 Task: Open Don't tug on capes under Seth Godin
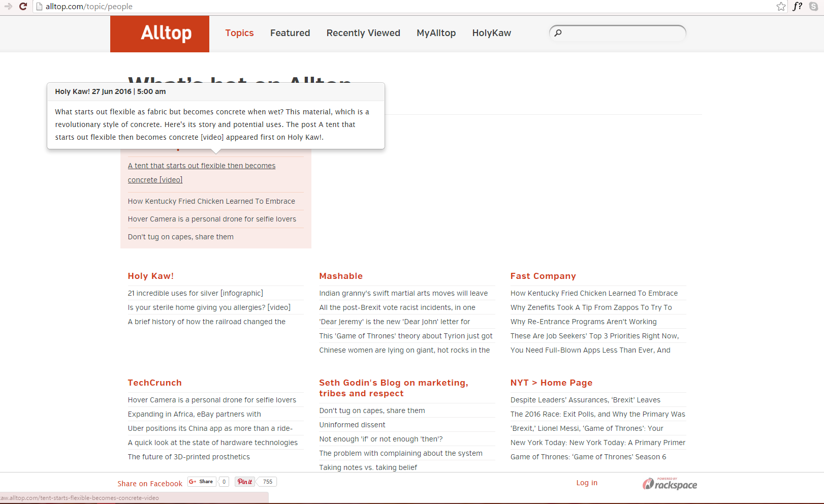tap(372, 411)
